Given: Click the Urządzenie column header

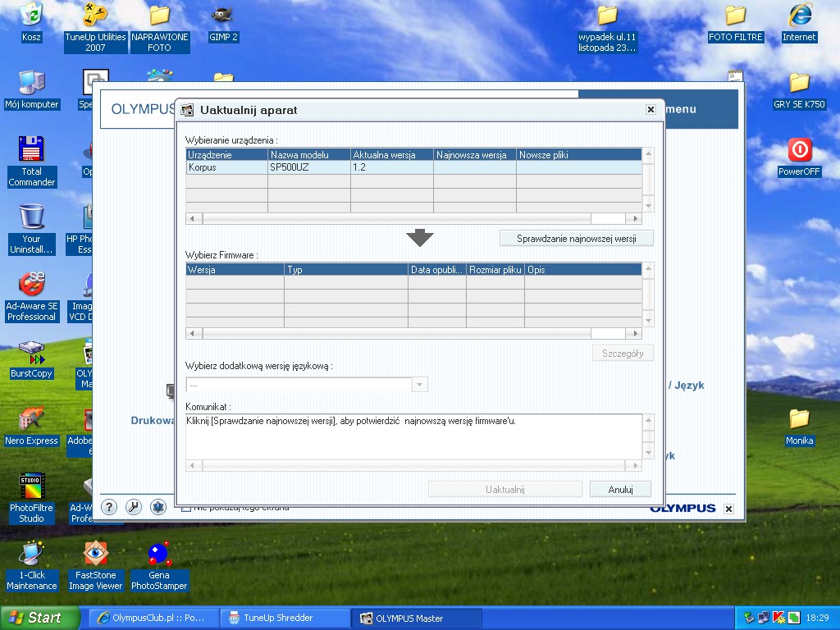Looking at the screenshot, I should 226,154.
